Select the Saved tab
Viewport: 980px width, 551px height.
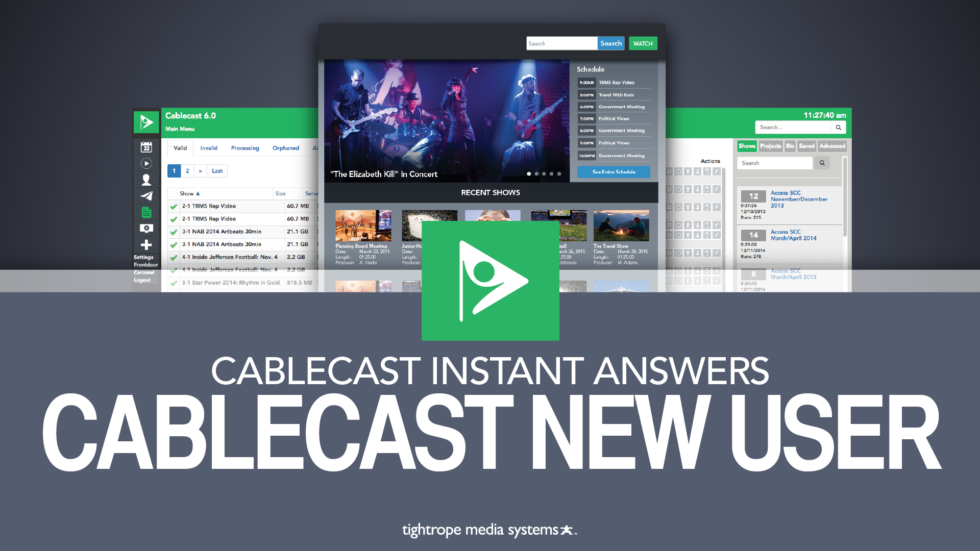[806, 146]
